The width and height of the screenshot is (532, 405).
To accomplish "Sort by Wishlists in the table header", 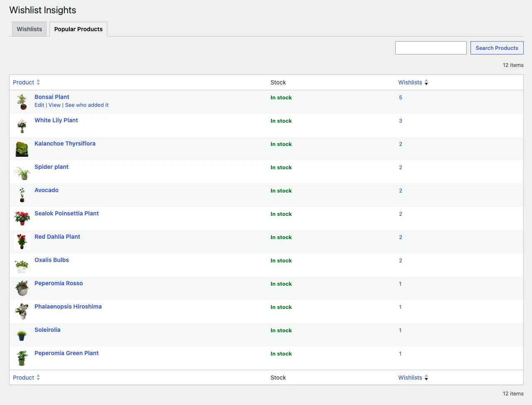I will point(413,82).
